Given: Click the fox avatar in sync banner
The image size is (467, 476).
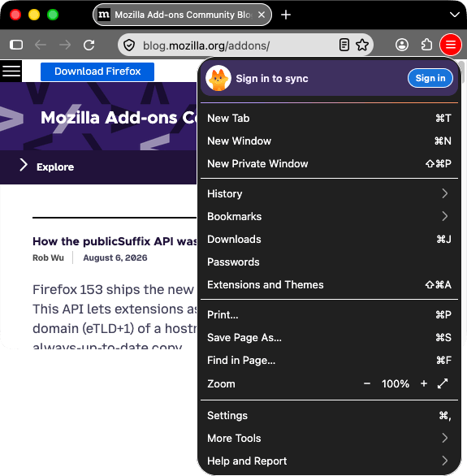Looking at the screenshot, I should coord(218,78).
